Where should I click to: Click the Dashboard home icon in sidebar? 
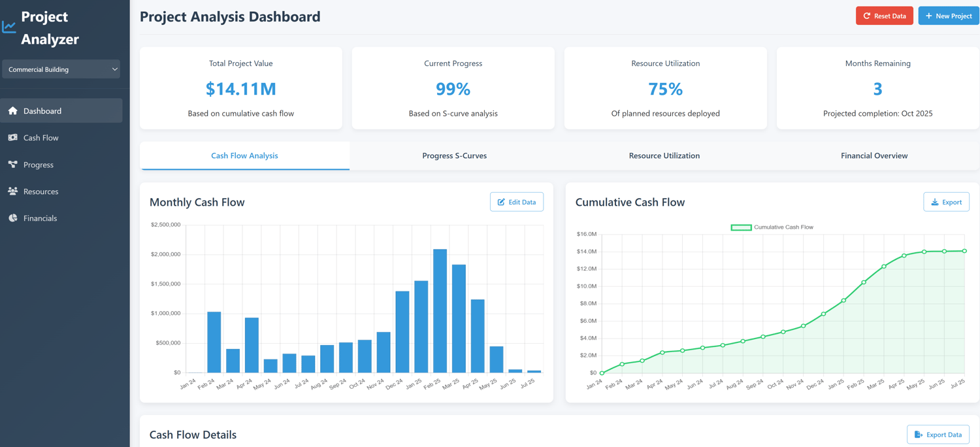12,111
